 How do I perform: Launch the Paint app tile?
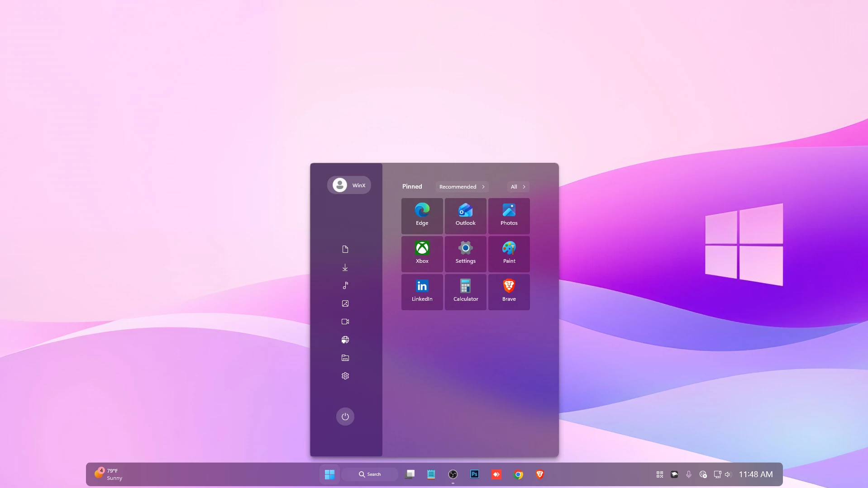(x=509, y=254)
